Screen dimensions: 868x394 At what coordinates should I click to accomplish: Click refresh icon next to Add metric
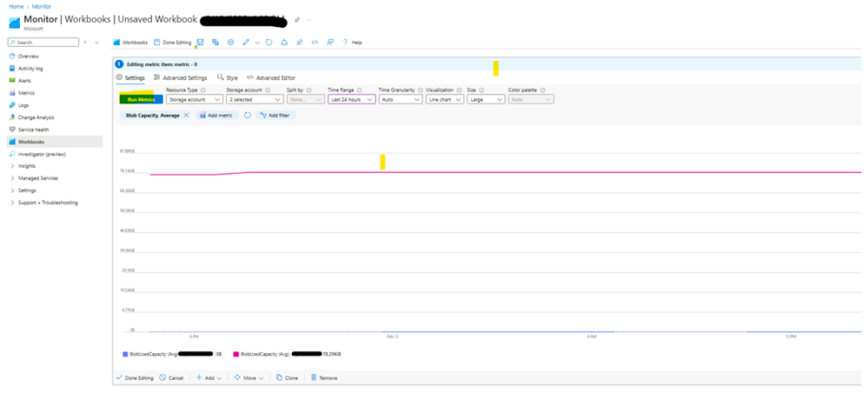248,116
